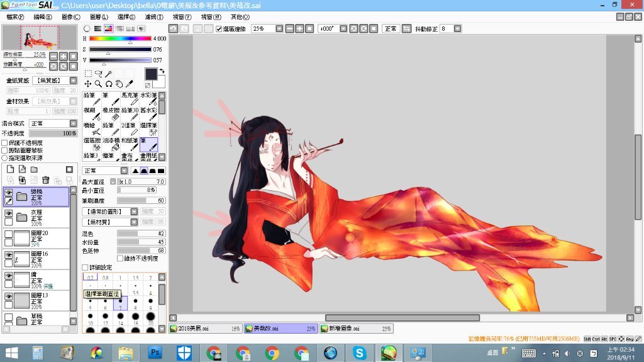Choose the 橡皮擦 eraser tool

click(x=111, y=115)
